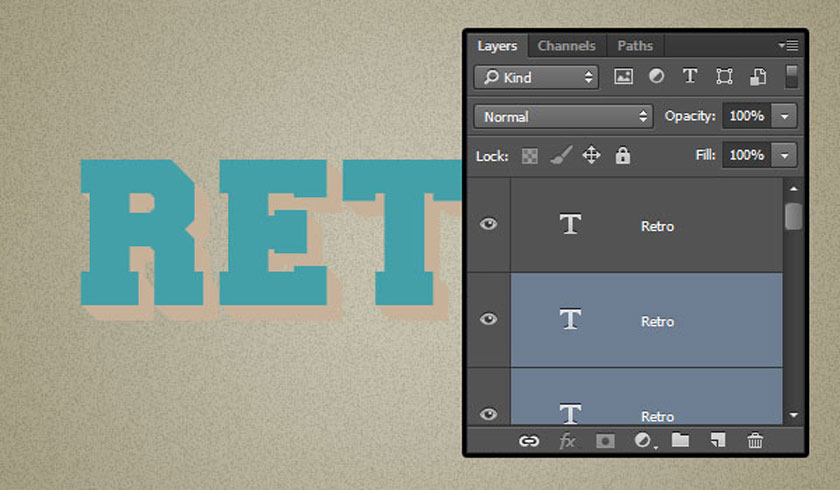The width and height of the screenshot is (840, 490).
Task: Filter layers by pixel layers icon
Action: [623, 77]
